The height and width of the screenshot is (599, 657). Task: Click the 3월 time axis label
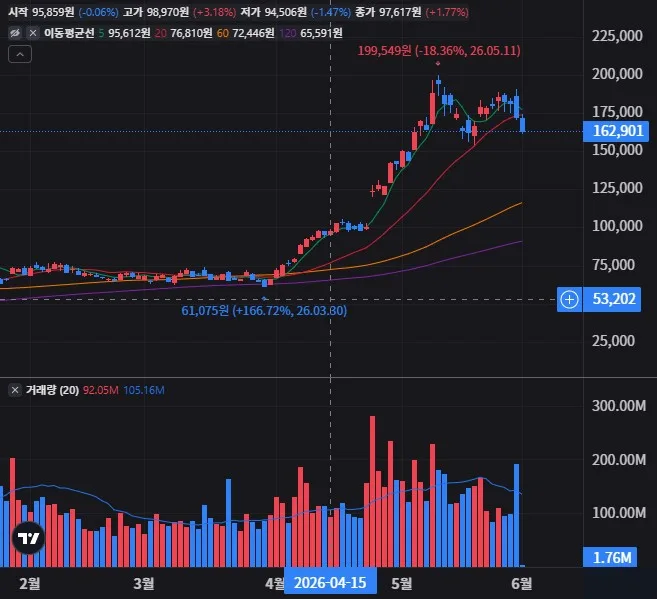click(x=144, y=583)
